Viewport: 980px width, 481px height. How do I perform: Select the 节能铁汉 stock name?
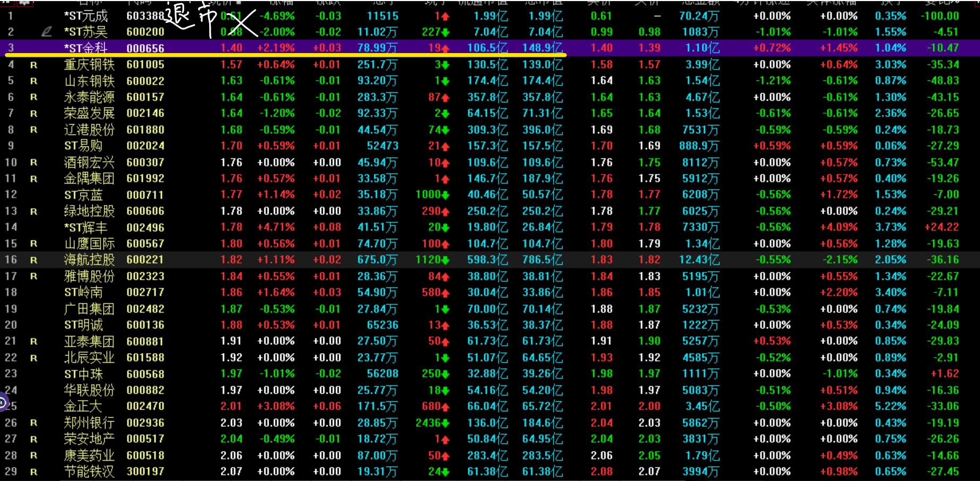point(89,471)
